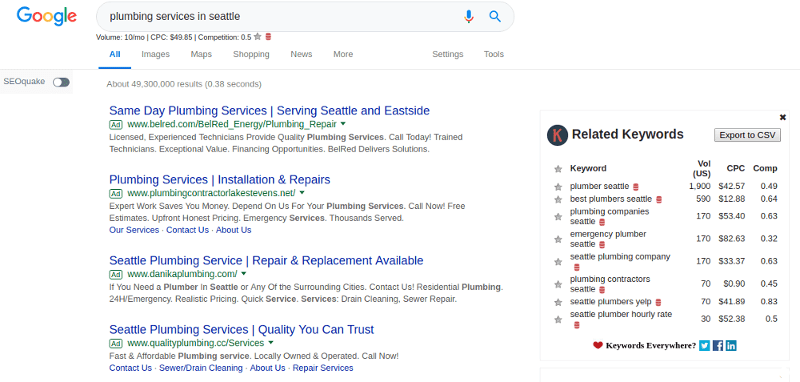This screenshot has height=382, width=800.
Task: Click 'About Us' under qualityplumbing ad
Action: click(267, 368)
